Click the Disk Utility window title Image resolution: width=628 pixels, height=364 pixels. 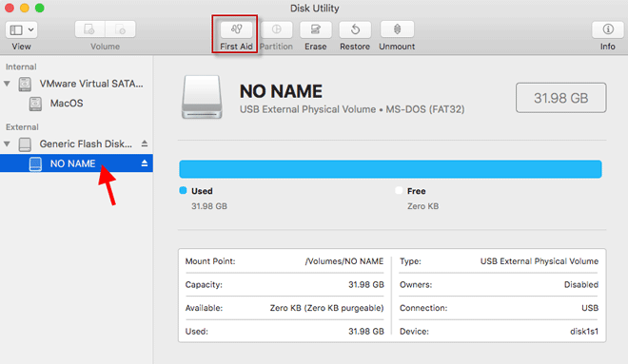(314, 9)
